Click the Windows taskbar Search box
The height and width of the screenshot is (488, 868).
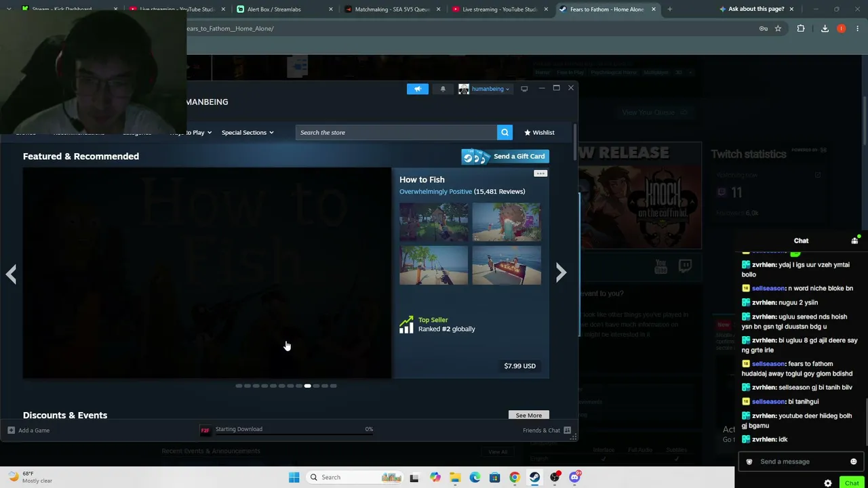[x=354, y=477]
